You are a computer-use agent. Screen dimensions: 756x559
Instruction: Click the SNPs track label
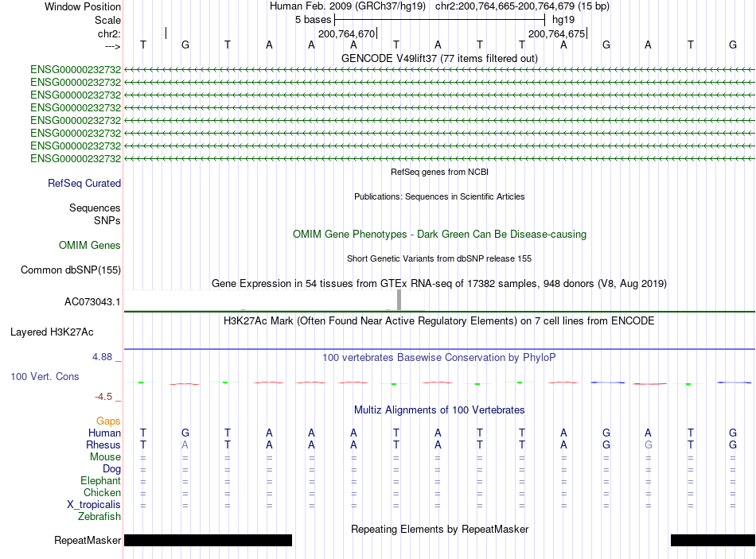pos(107,220)
